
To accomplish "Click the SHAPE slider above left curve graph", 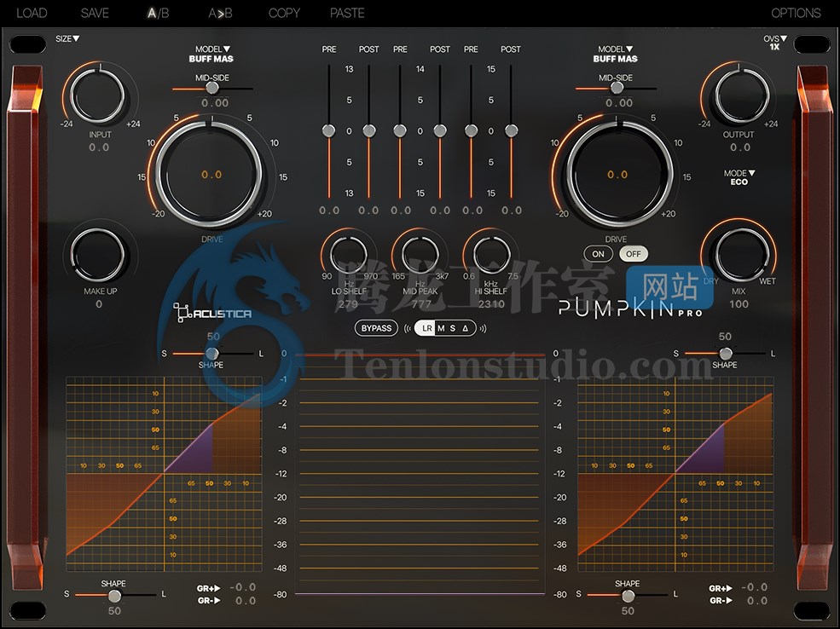I will coord(212,354).
